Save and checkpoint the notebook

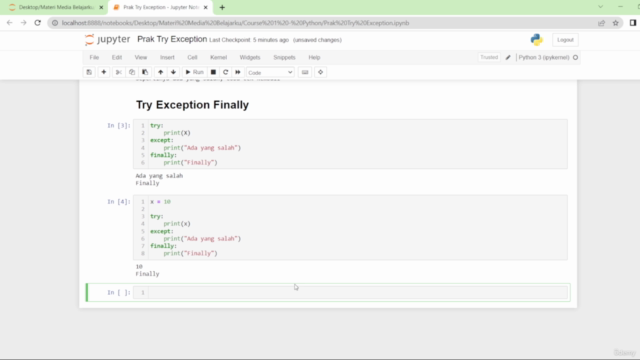coord(89,72)
